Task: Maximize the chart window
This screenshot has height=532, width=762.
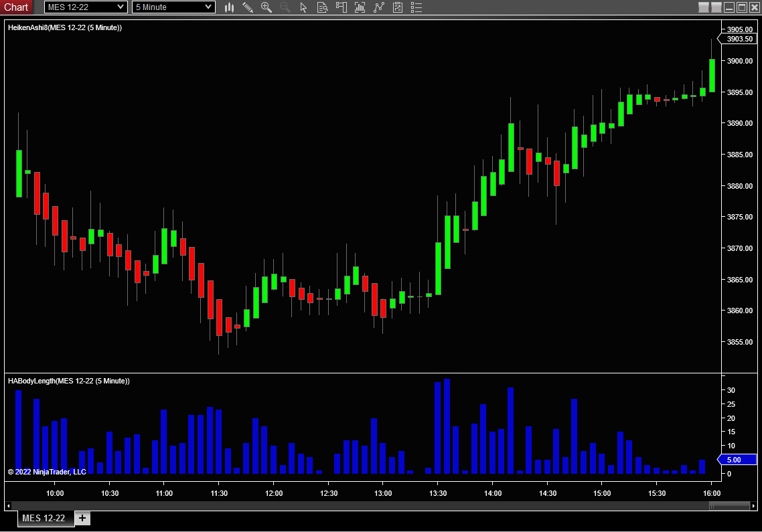Action: pyautogui.click(x=742, y=7)
